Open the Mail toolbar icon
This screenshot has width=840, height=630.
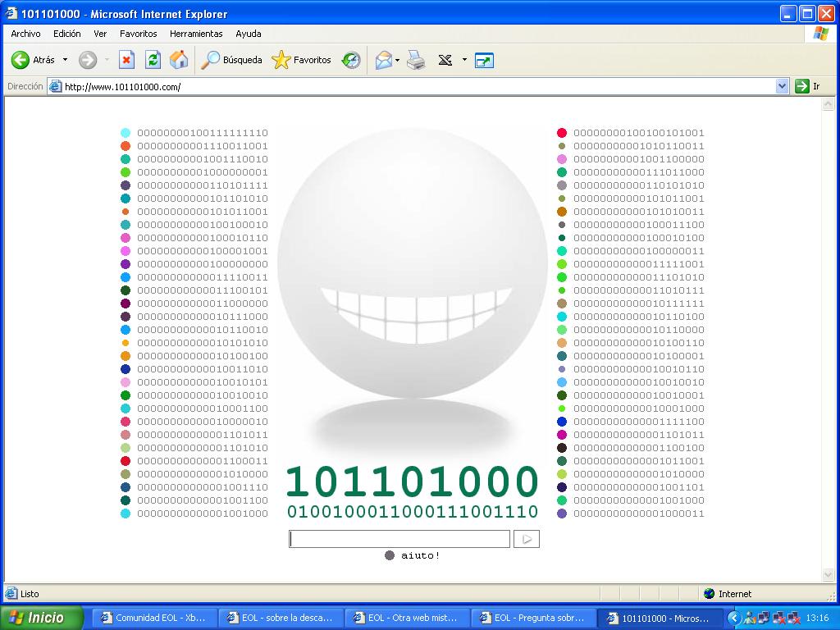pyautogui.click(x=383, y=60)
